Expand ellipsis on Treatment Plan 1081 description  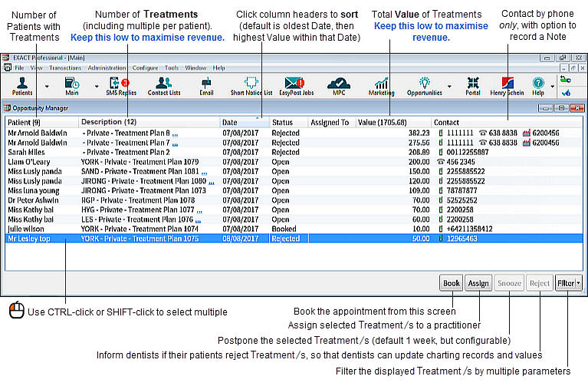(205, 173)
